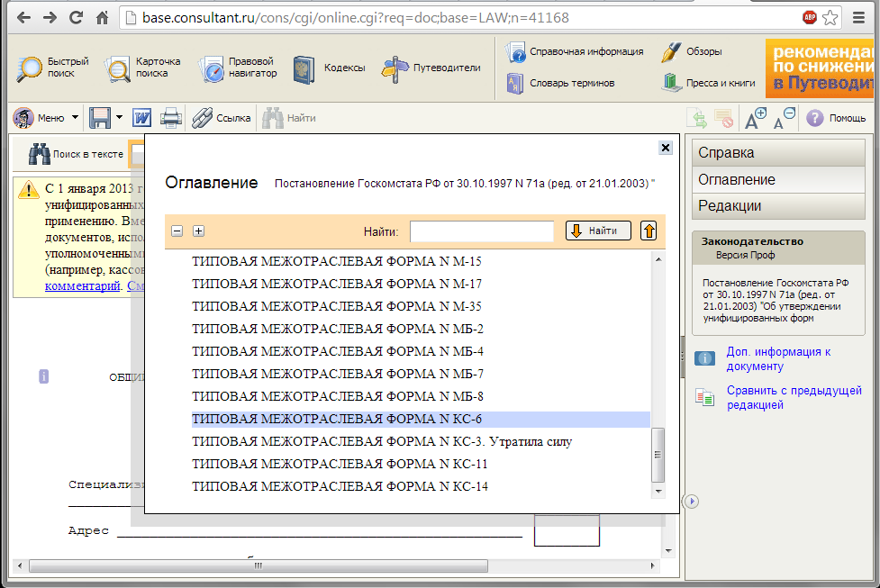Open Путеводители guides

tap(431, 68)
